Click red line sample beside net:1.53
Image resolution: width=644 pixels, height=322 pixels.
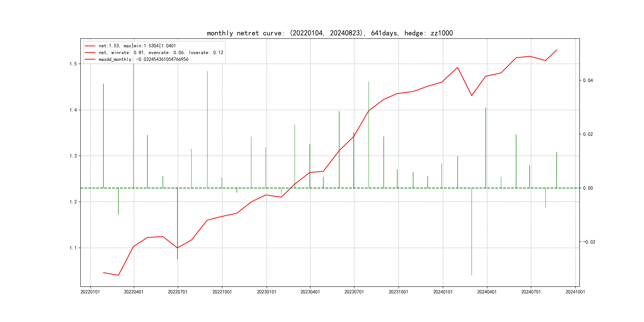tap(90, 46)
